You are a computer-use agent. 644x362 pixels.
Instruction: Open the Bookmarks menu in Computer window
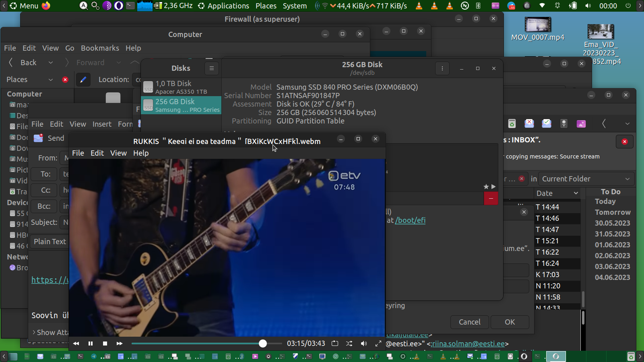[100, 48]
